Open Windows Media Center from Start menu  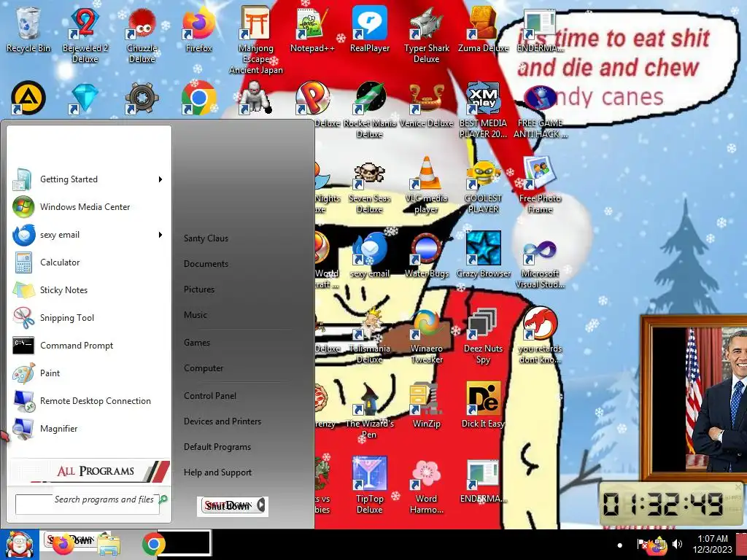pos(89,207)
